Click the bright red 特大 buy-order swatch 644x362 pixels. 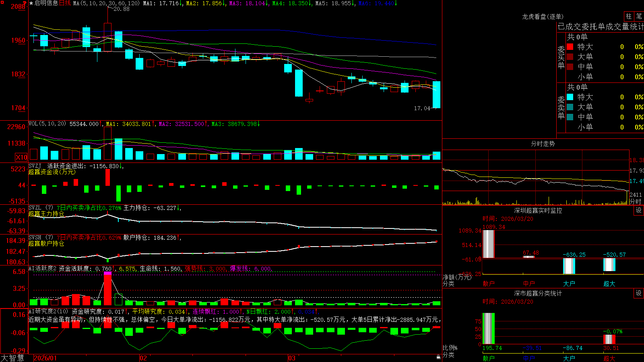(x=570, y=47)
